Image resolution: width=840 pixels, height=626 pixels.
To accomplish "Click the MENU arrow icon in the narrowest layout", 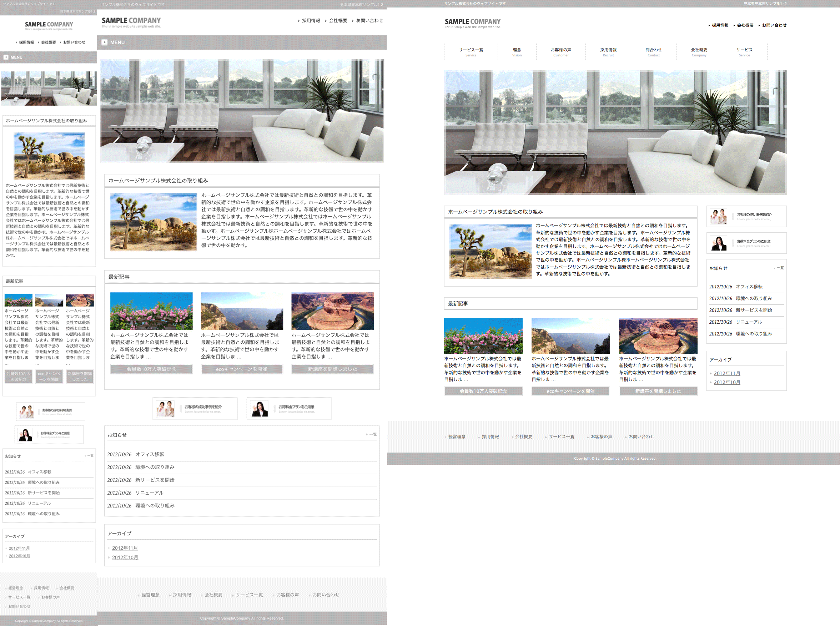I will (x=6, y=57).
